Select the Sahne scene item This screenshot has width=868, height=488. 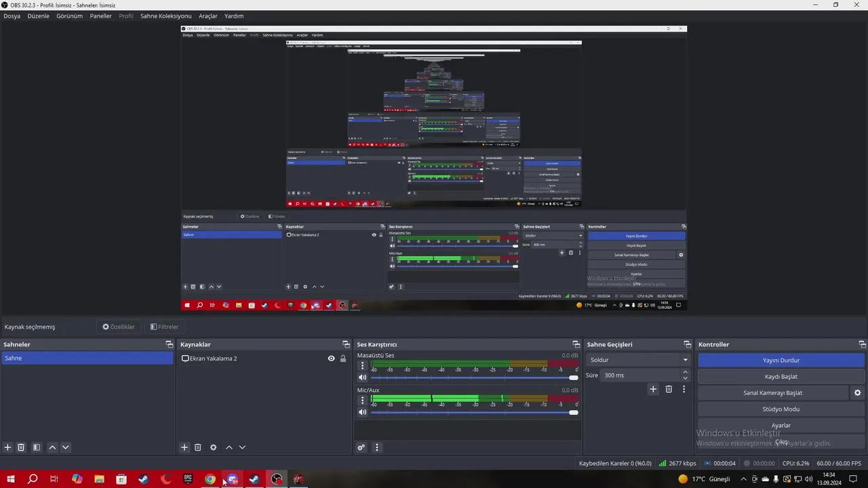tap(87, 359)
